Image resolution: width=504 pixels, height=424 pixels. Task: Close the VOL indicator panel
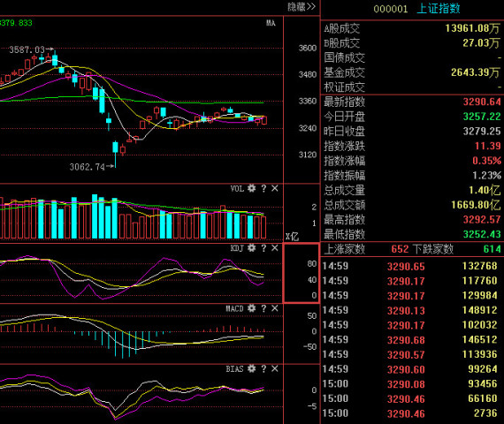tap(275, 188)
